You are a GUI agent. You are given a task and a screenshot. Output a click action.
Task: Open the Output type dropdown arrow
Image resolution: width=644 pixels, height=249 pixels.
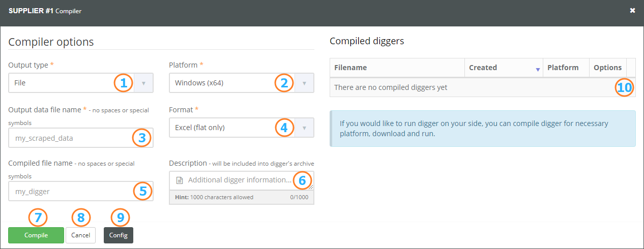click(x=143, y=83)
